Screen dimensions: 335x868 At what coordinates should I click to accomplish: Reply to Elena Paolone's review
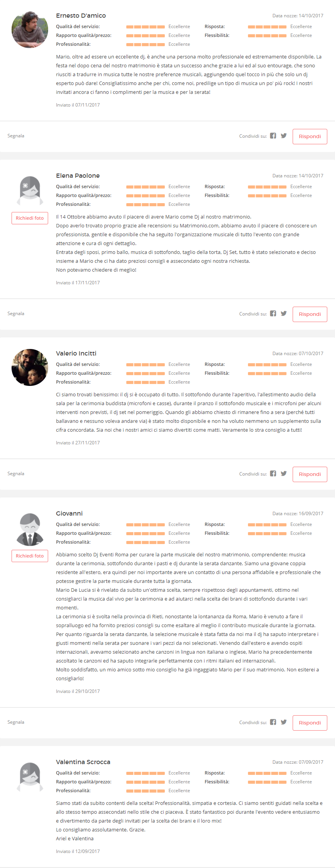click(x=310, y=314)
